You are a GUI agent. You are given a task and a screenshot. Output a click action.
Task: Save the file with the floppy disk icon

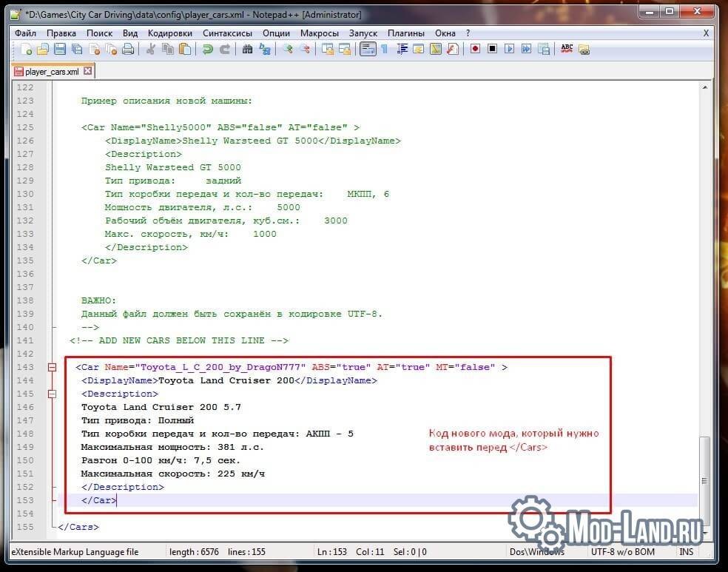(60, 49)
